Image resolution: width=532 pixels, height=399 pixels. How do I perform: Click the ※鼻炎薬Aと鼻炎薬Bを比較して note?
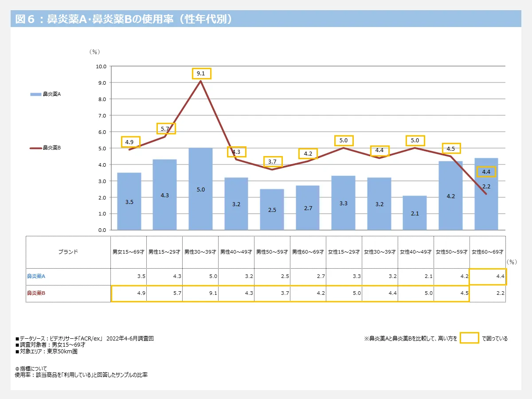(411, 338)
